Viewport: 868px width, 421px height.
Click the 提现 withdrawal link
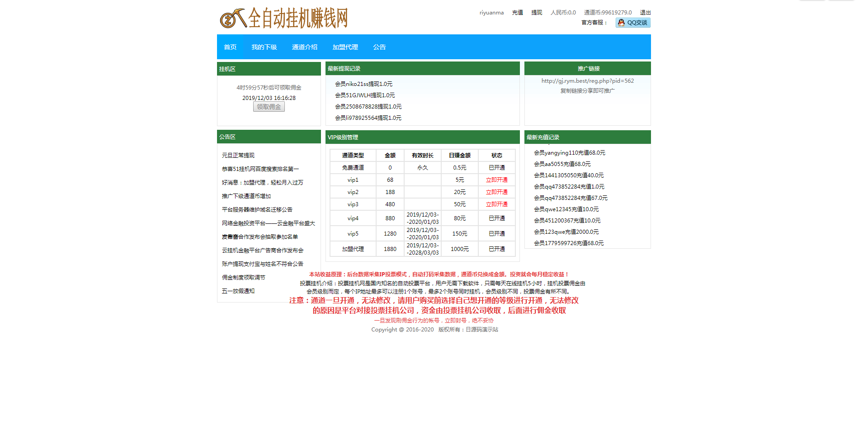[x=537, y=12]
